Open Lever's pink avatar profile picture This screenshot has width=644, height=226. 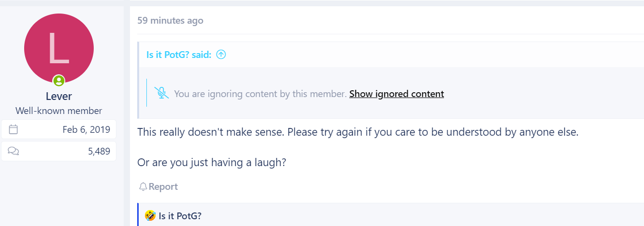pyautogui.click(x=59, y=48)
